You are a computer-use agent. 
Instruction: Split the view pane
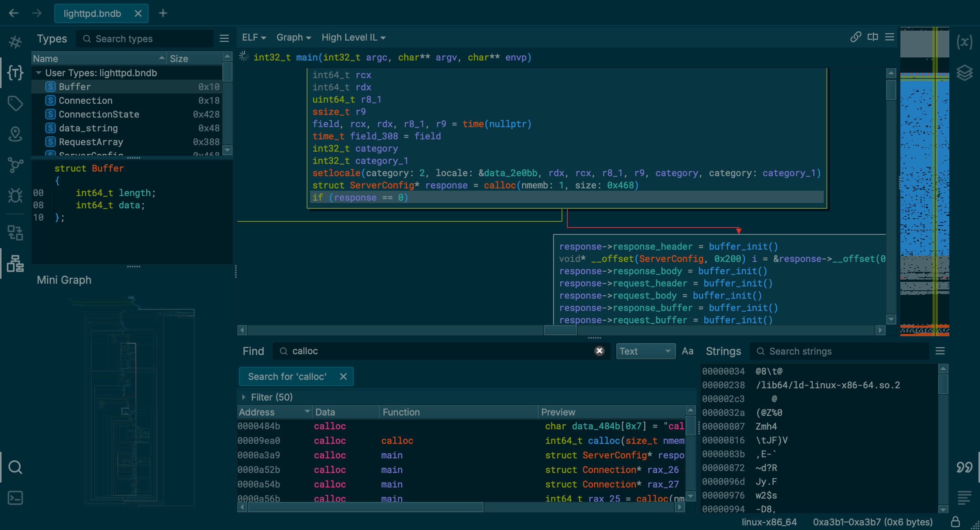click(873, 37)
